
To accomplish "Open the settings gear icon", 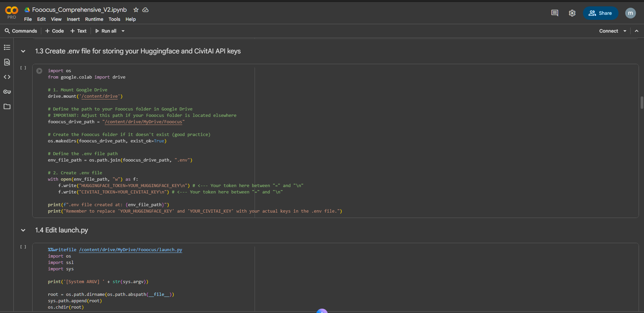I will pyautogui.click(x=572, y=13).
